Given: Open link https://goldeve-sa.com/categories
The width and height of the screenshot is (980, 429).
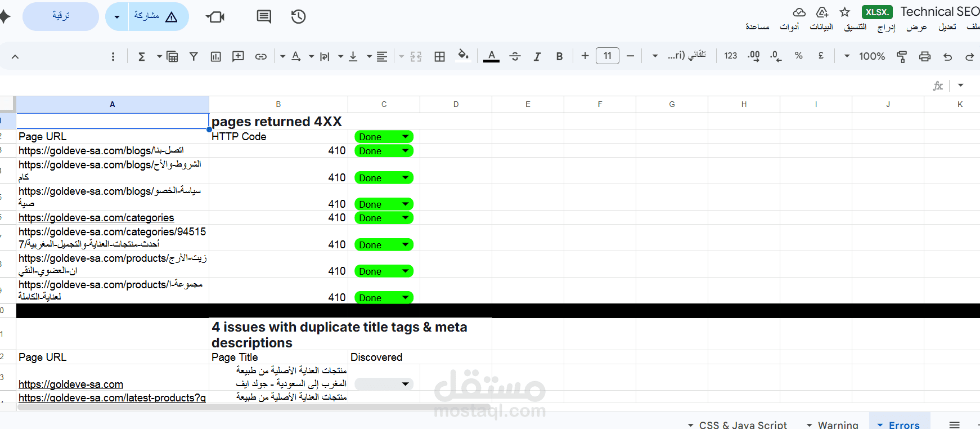Looking at the screenshot, I should pyautogui.click(x=96, y=218).
